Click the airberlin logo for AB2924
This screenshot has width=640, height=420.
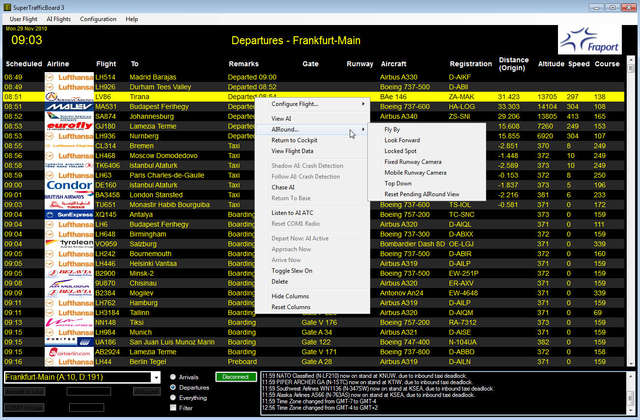69,352
